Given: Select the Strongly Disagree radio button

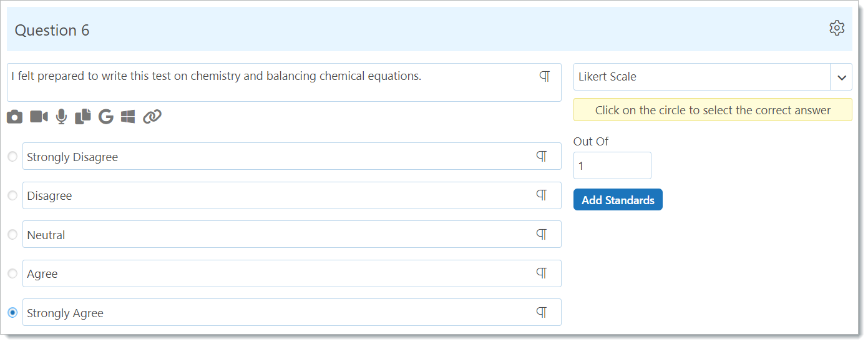Looking at the screenshot, I should 12,157.
